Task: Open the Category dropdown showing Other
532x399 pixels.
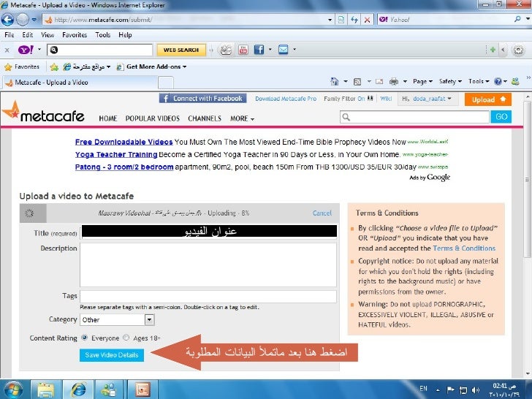Action: click(x=117, y=319)
